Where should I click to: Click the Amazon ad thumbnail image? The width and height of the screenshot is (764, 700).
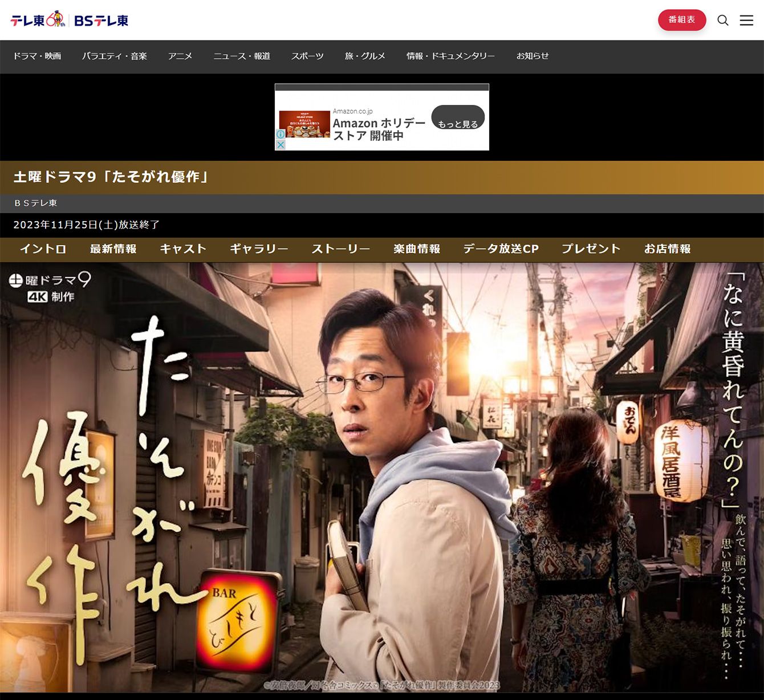304,124
